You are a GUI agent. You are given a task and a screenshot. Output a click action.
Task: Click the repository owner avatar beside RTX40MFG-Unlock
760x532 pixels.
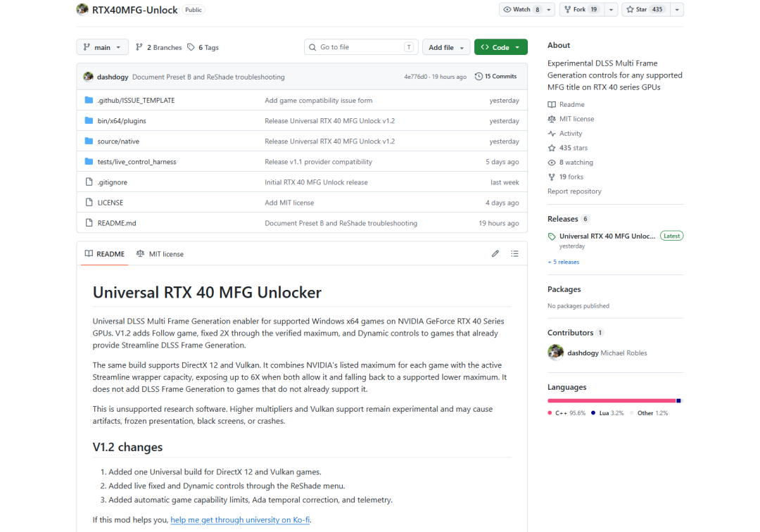[82, 9]
